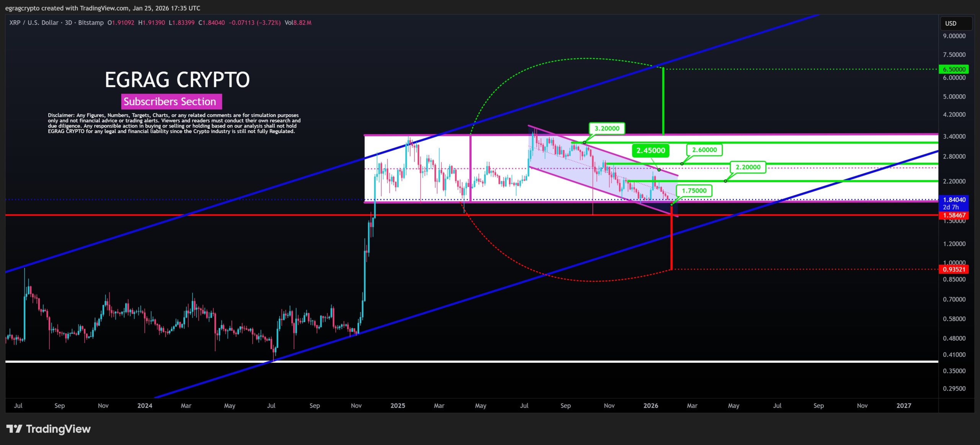The width and height of the screenshot is (980, 445).
Task: Click the 2027 label on time axis
Action: (x=903, y=406)
